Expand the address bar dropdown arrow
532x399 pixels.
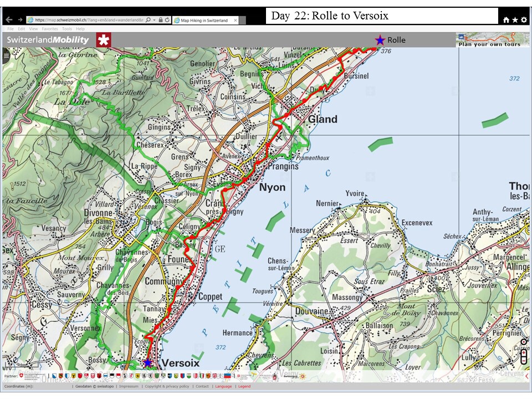click(154, 20)
